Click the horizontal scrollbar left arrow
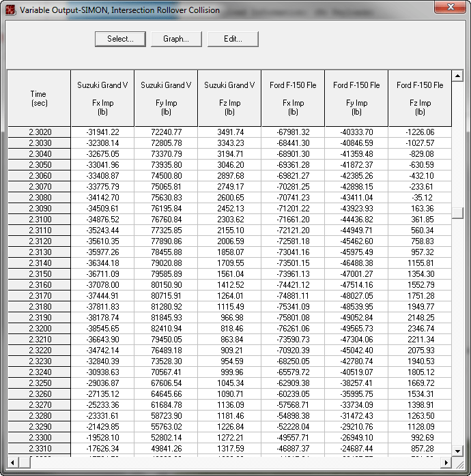The height and width of the screenshot is (476, 471). (12, 462)
